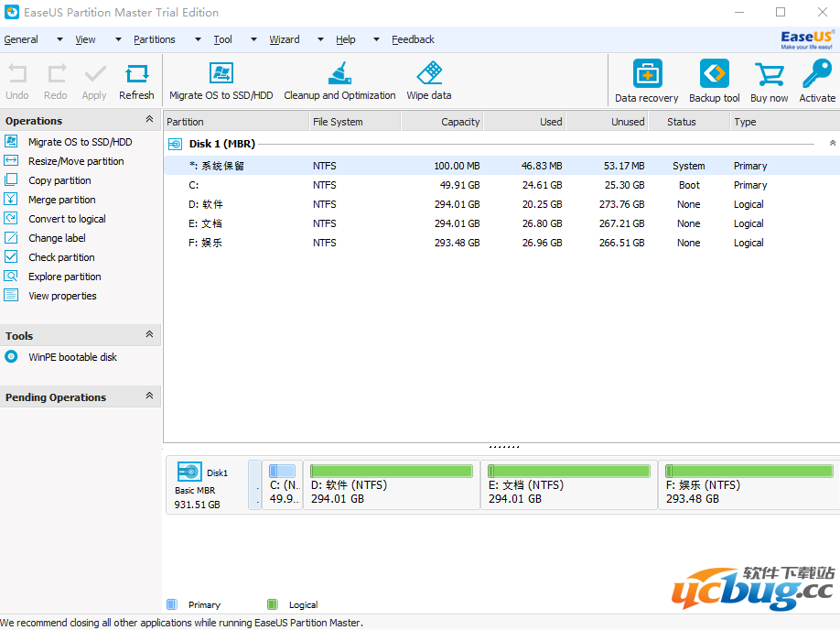This screenshot has height=630, width=840.
Task: Choose Resize/Move partition operation
Action: click(76, 161)
